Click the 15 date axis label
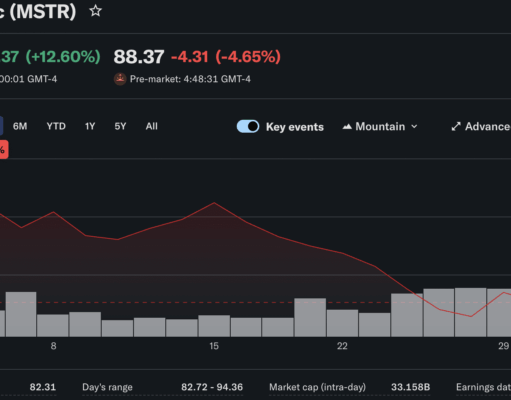 214,346
